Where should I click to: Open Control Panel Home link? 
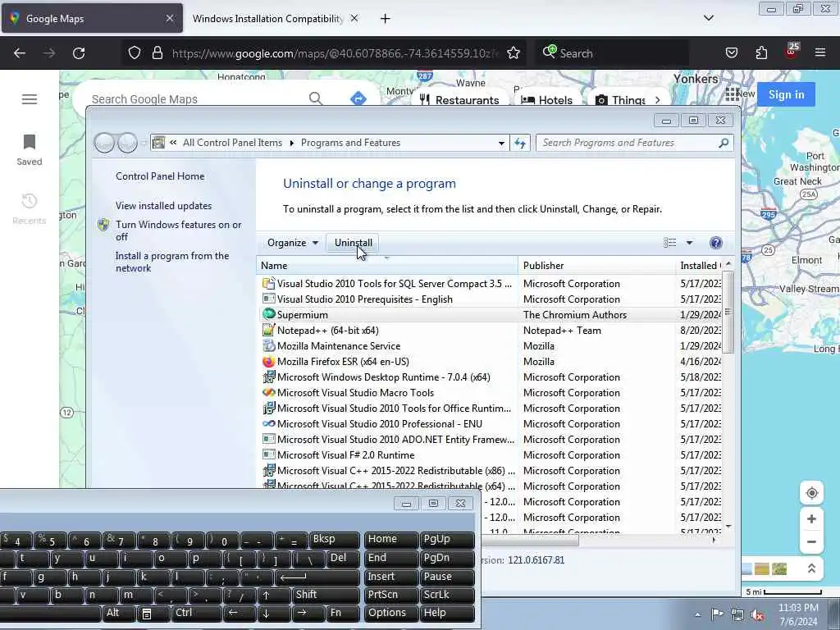(160, 176)
